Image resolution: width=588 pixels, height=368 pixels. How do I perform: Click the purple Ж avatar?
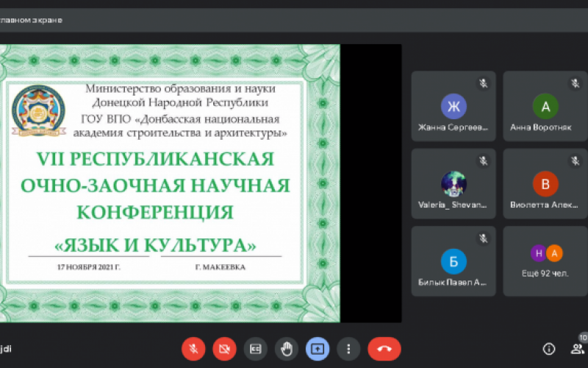453,106
